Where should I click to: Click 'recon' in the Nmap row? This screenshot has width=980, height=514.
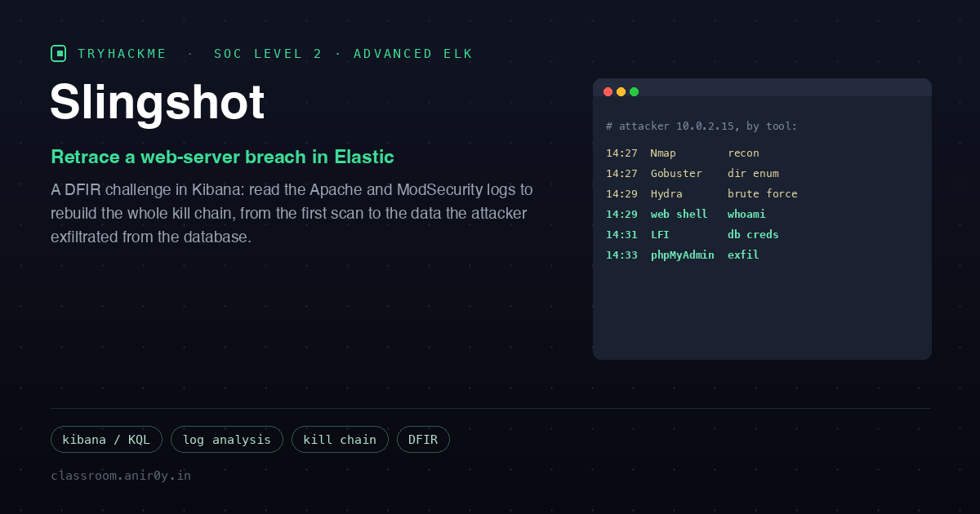coord(743,153)
